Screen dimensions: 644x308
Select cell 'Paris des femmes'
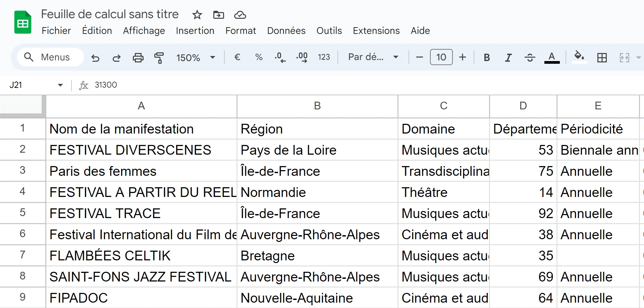click(141, 171)
